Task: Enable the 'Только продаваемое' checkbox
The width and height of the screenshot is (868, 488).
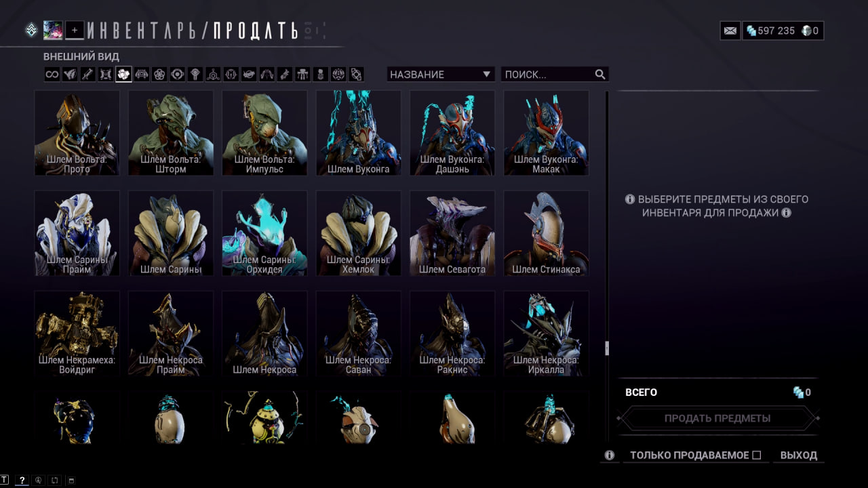Action: click(x=757, y=455)
